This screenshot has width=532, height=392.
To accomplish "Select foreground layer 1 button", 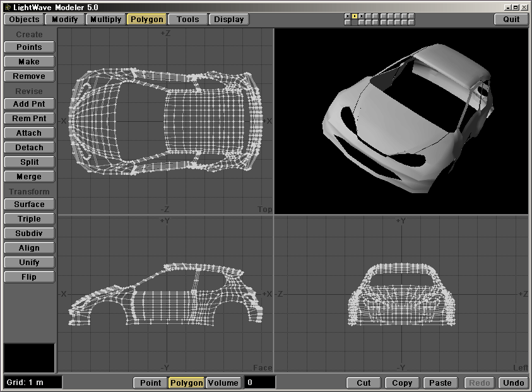I will pyautogui.click(x=348, y=16).
